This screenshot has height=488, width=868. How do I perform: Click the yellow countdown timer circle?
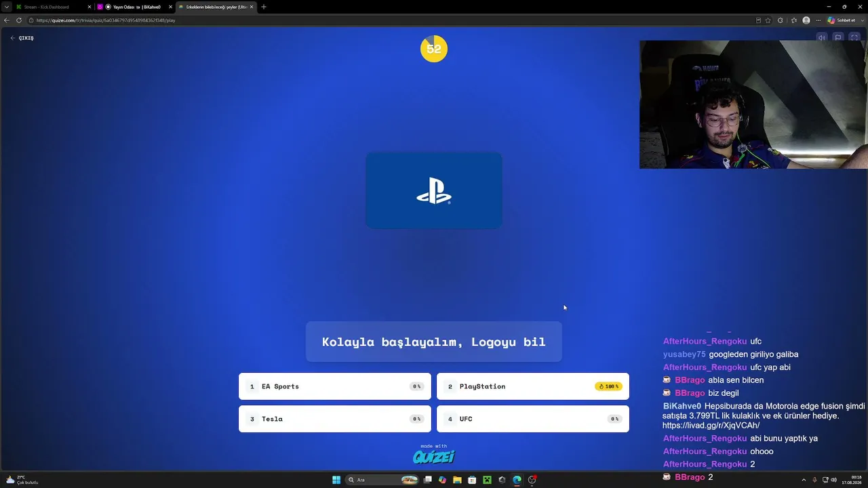point(434,49)
